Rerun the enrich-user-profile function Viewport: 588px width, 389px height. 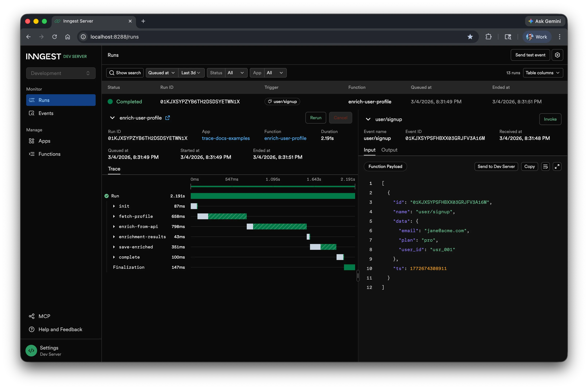(x=316, y=118)
